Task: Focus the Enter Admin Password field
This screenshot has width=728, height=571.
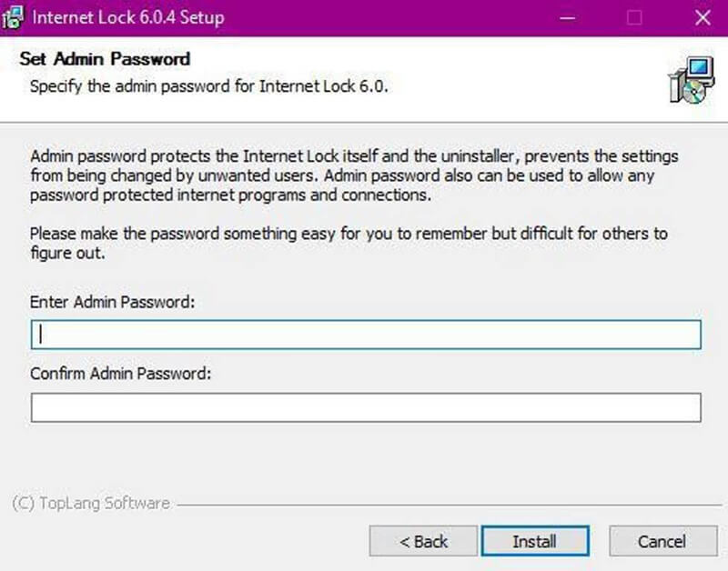Action: point(366,335)
